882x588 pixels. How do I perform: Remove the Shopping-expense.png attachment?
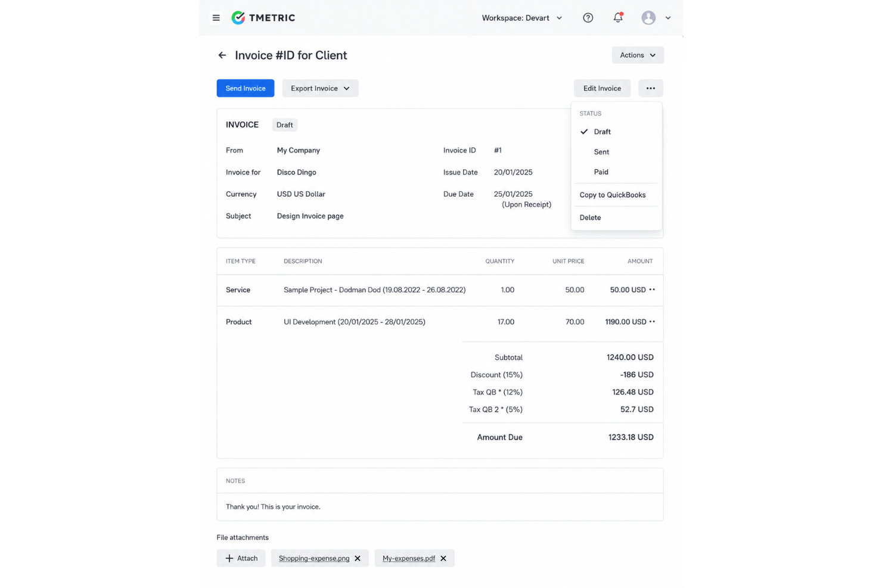358,558
